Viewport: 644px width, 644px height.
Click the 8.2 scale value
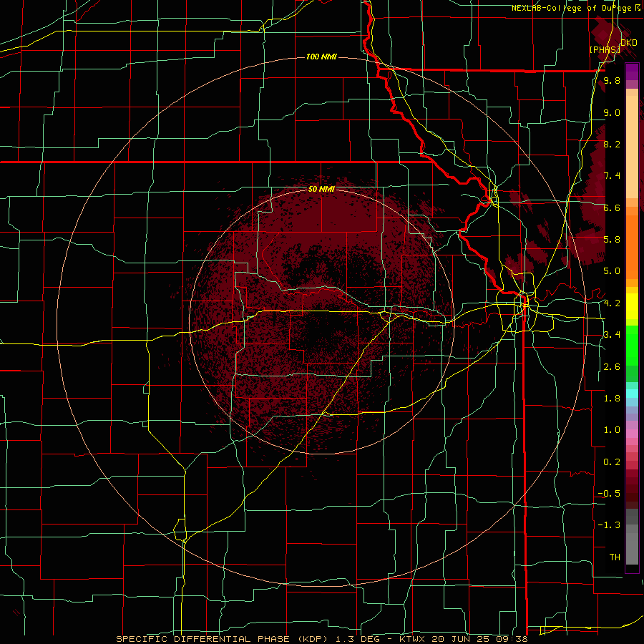[612, 144]
